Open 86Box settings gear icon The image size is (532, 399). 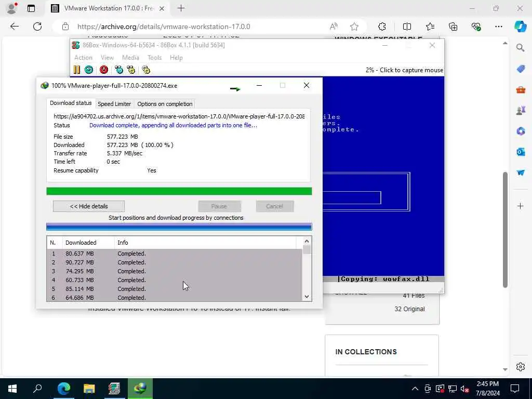point(146,70)
